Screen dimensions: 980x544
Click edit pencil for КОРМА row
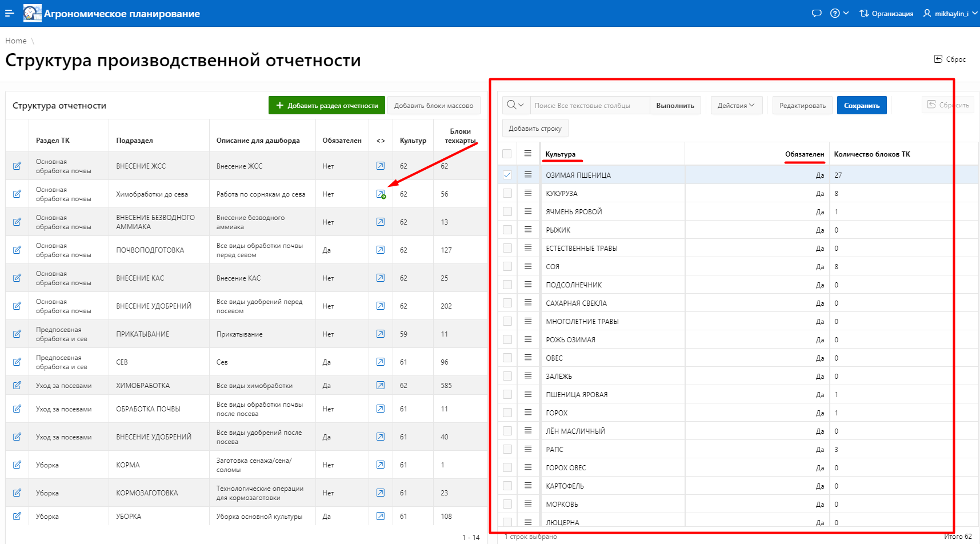(x=17, y=465)
